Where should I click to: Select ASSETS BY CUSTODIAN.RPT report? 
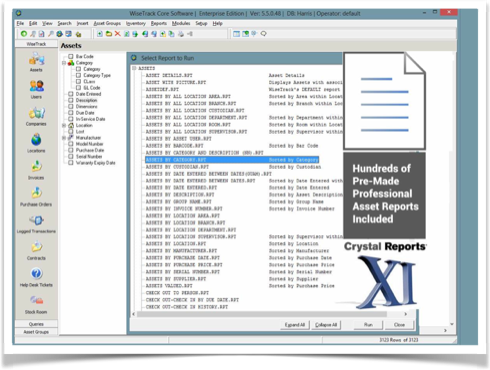(177, 167)
